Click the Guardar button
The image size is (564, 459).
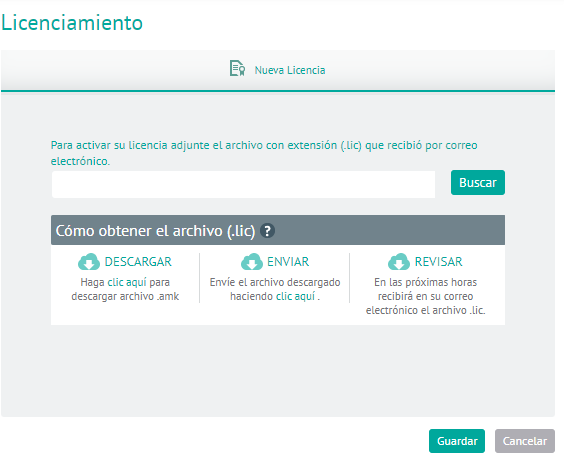pos(457,441)
